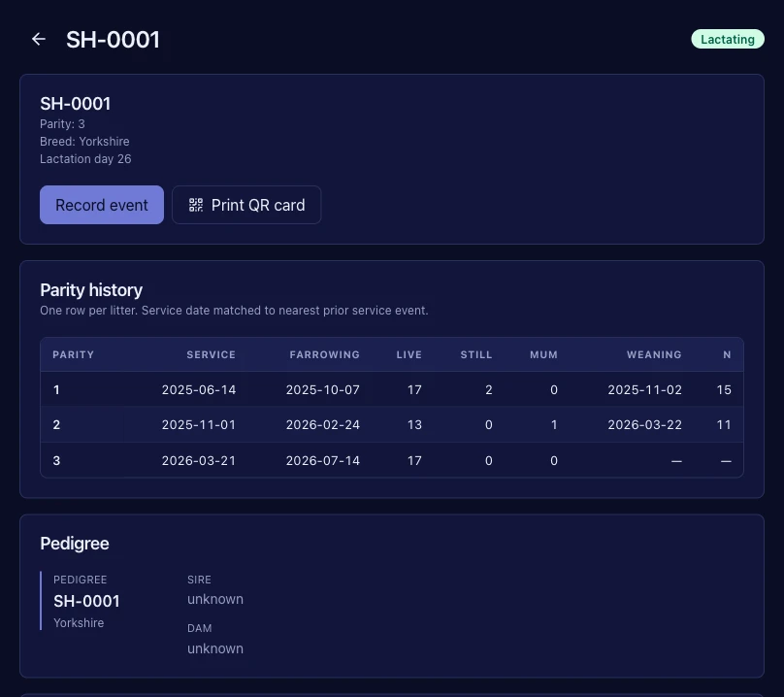Screen dimensions: 784x697
Task: Click farrowing date 2026-02-24
Action: (322, 425)
